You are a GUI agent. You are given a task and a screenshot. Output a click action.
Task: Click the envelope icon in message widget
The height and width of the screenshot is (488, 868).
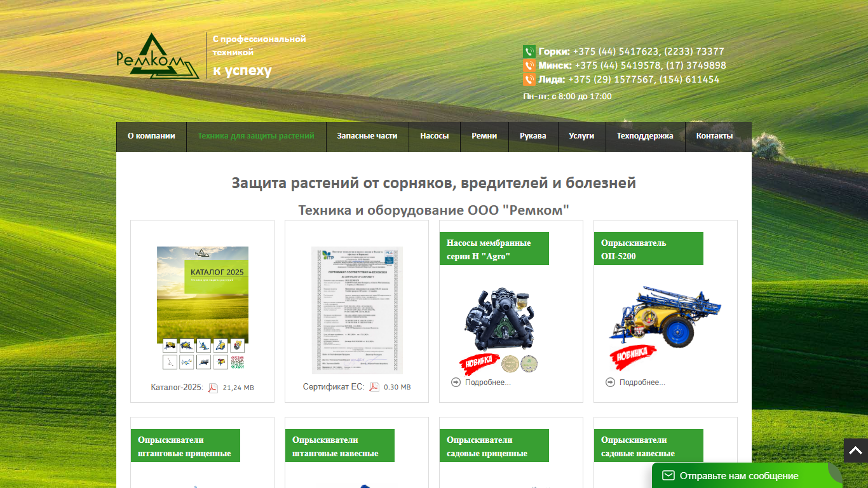[668, 475]
